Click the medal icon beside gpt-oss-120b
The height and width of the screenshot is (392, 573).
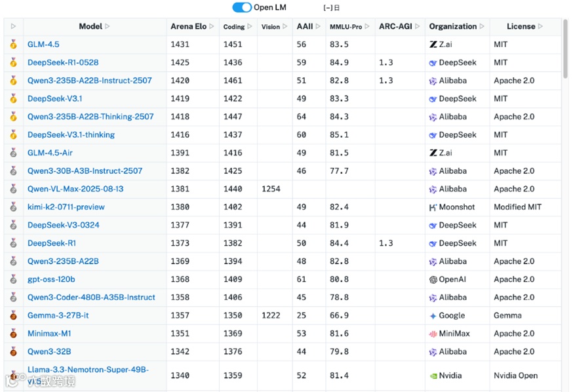(14, 279)
